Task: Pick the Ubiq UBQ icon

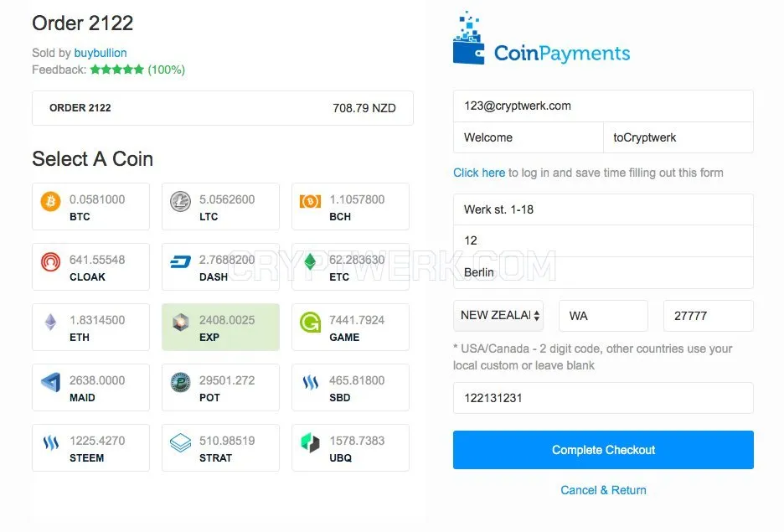Action: click(311, 443)
